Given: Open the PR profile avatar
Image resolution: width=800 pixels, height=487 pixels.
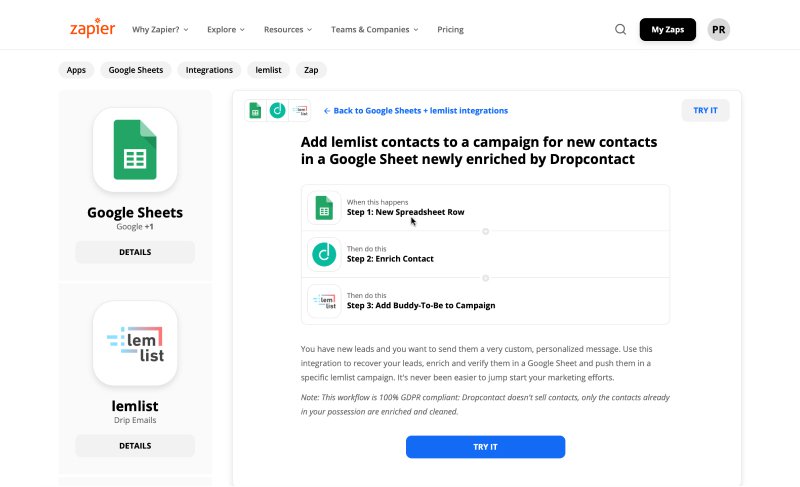Looking at the screenshot, I should pyautogui.click(x=718, y=30).
